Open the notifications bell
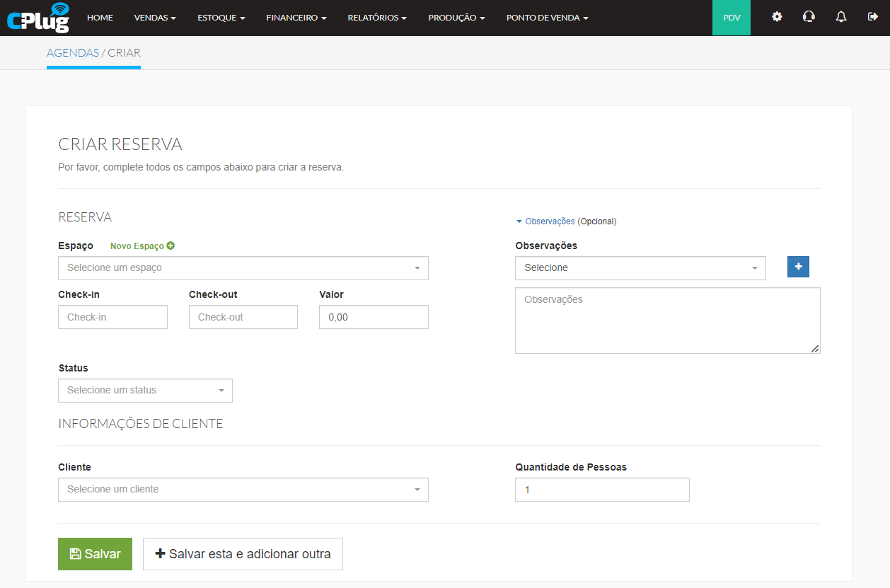This screenshot has width=890, height=588. [840, 17]
